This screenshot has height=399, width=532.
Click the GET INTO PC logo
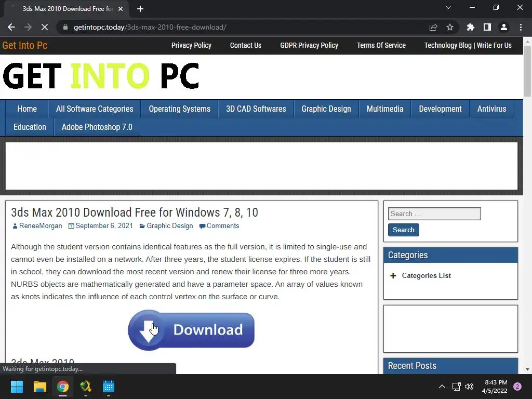[101, 76]
